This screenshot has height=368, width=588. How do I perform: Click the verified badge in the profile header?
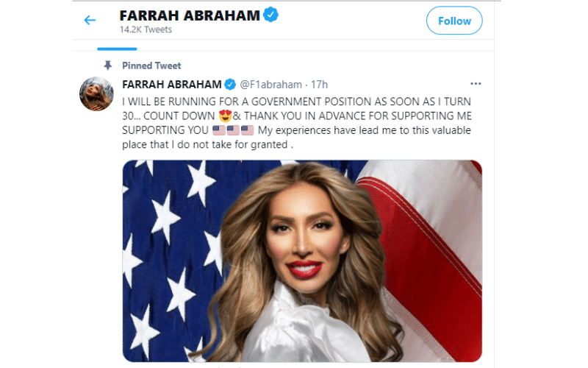270,15
